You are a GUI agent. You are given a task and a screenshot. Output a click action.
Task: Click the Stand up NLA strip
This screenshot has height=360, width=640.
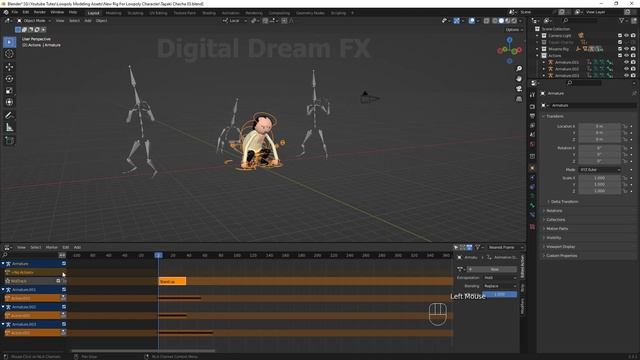point(172,281)
